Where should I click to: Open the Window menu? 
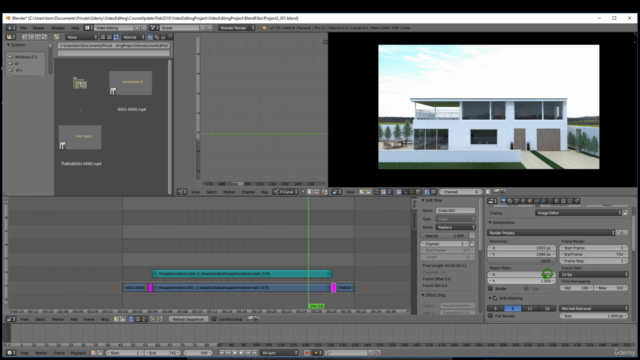pos(58,28)
